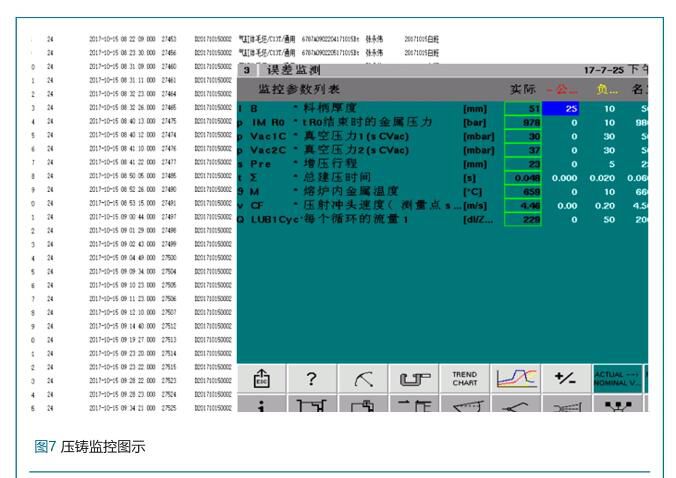This screenshot has height=478, width=676.
Task: Click record ID 27525 in left table
Action: [169, 408]
